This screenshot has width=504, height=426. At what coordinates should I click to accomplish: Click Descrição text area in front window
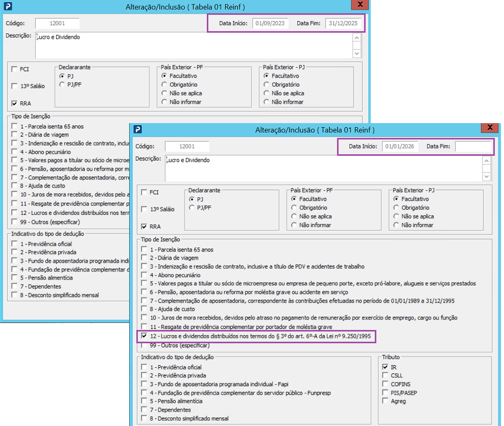324,169
